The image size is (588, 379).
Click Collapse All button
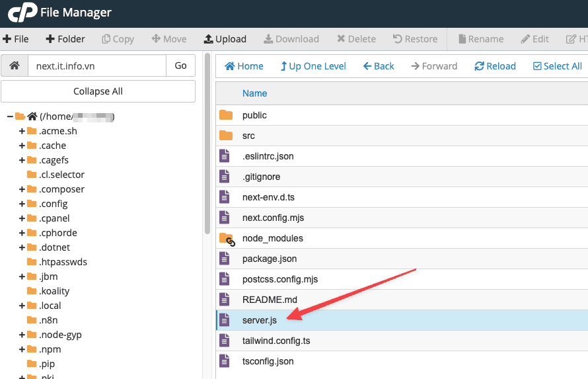tap(98, 91)
